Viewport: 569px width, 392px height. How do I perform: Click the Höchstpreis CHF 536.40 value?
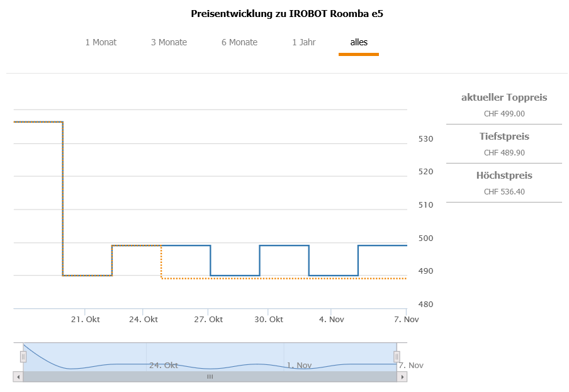504,192
